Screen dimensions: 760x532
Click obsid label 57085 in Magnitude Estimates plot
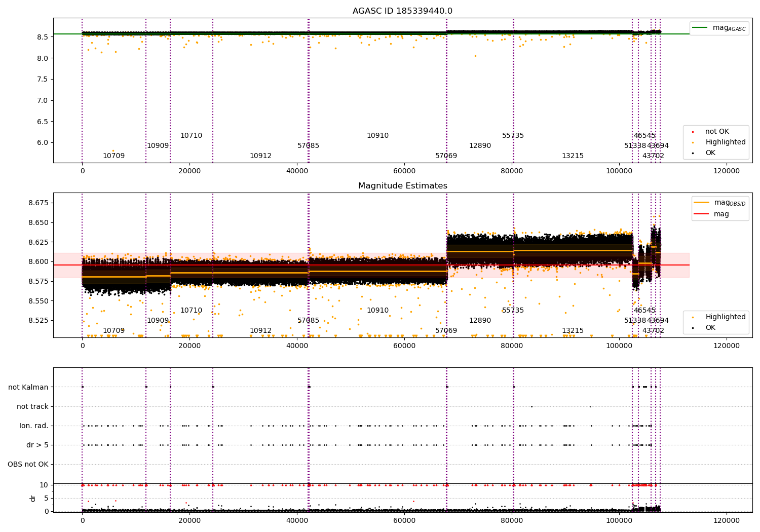point(308,321)
